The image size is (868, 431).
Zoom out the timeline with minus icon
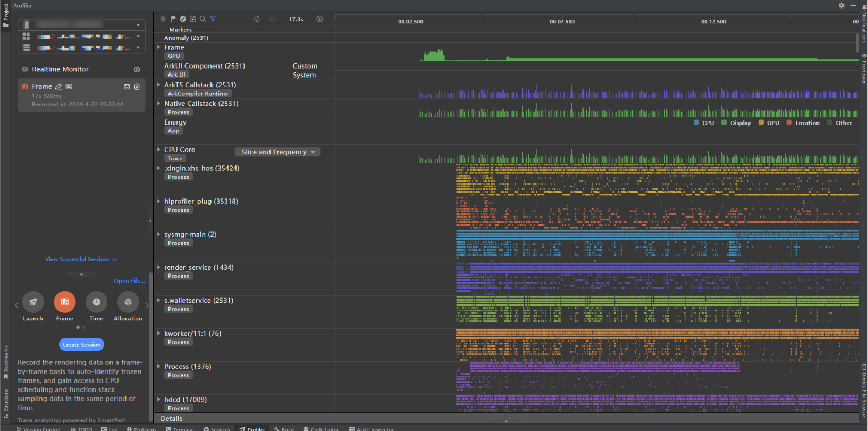(273, 19)
